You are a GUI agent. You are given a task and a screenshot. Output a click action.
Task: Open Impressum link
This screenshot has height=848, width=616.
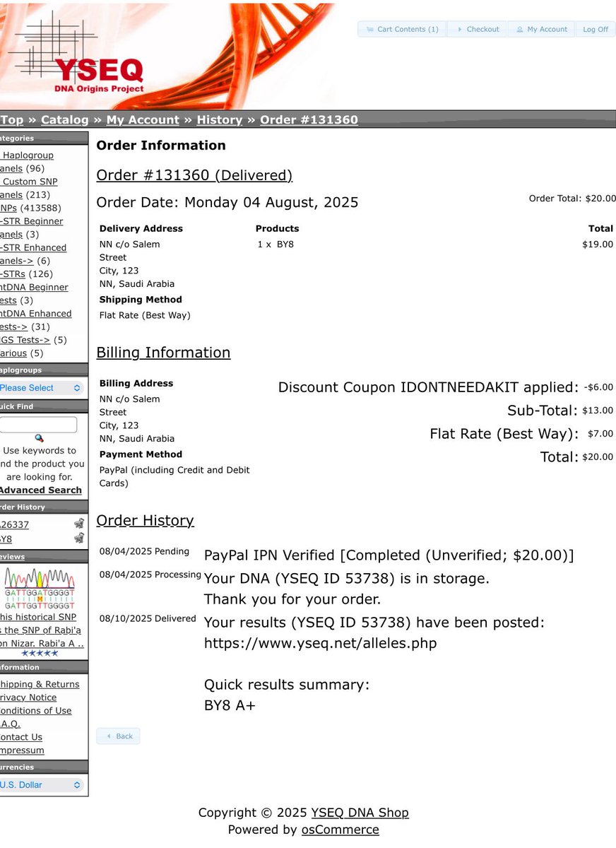pyautogui.click(x=22, y=750)
